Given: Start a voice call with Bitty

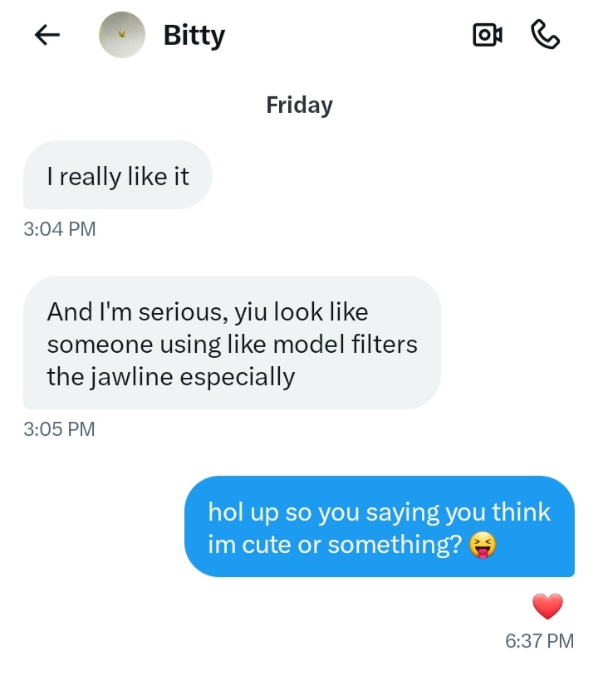Looking at the screenshot, I should click(x=545, y=35).
